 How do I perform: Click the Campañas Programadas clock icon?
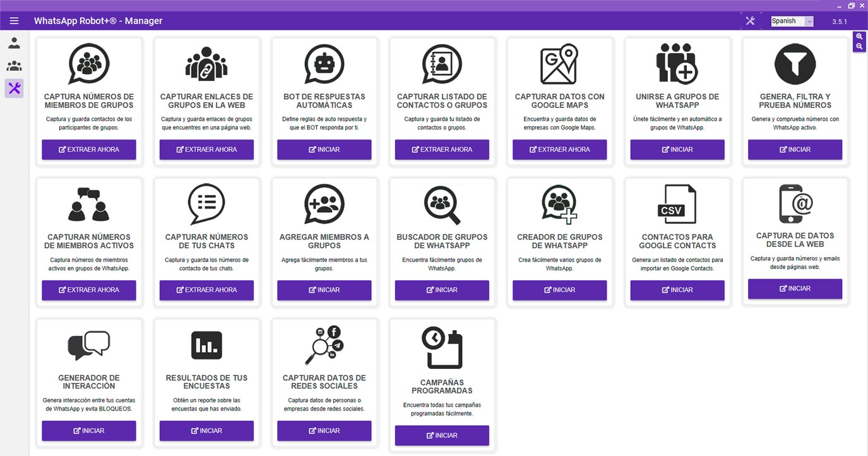(442, 347)
